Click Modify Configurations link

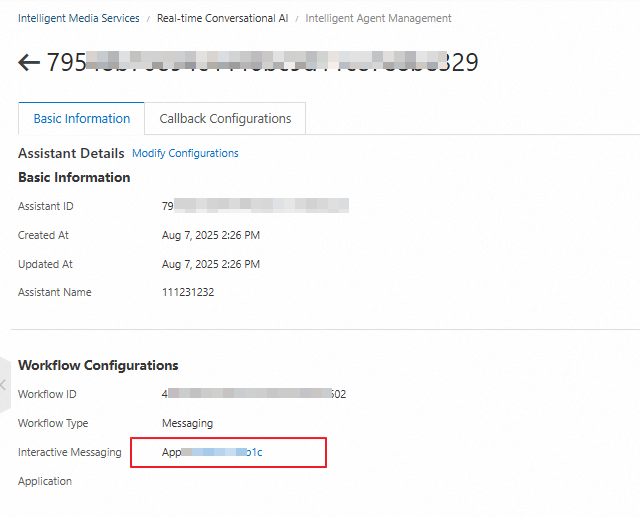tap(185, 153)
